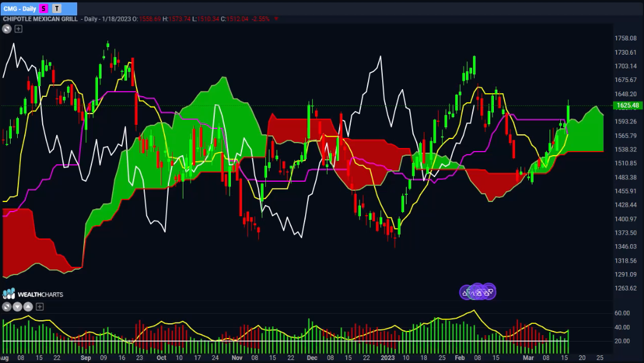
Task: Click the 60.00 indicator axis label
Action: click(622, 313)
